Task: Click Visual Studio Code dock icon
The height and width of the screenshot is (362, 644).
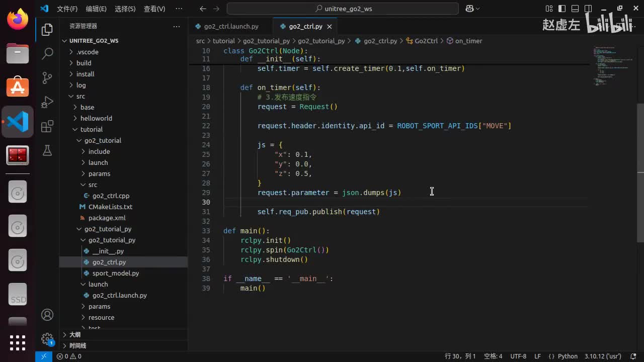Action: 18,122
